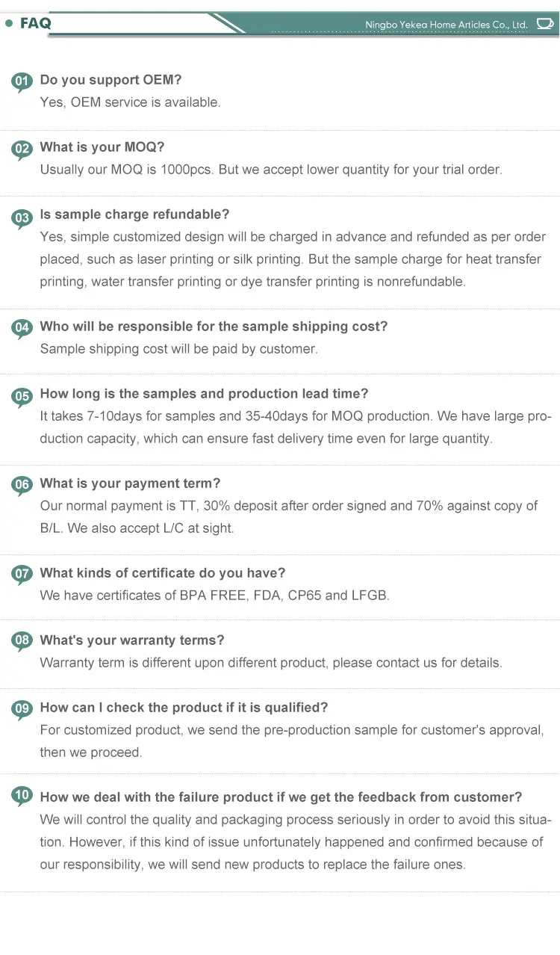
Task: Click the green bullet dot beside FAQ
Action: tap(9, 23)
